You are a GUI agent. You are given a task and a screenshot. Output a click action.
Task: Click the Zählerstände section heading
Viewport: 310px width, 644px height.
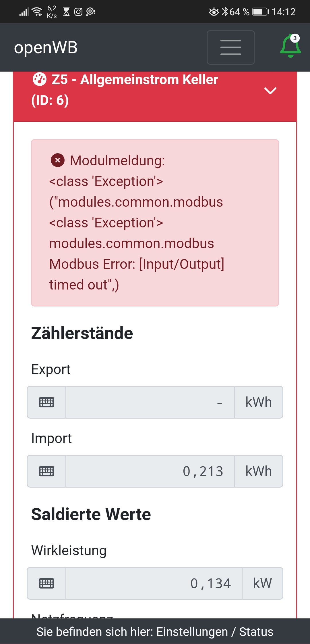tap(82, 333)
